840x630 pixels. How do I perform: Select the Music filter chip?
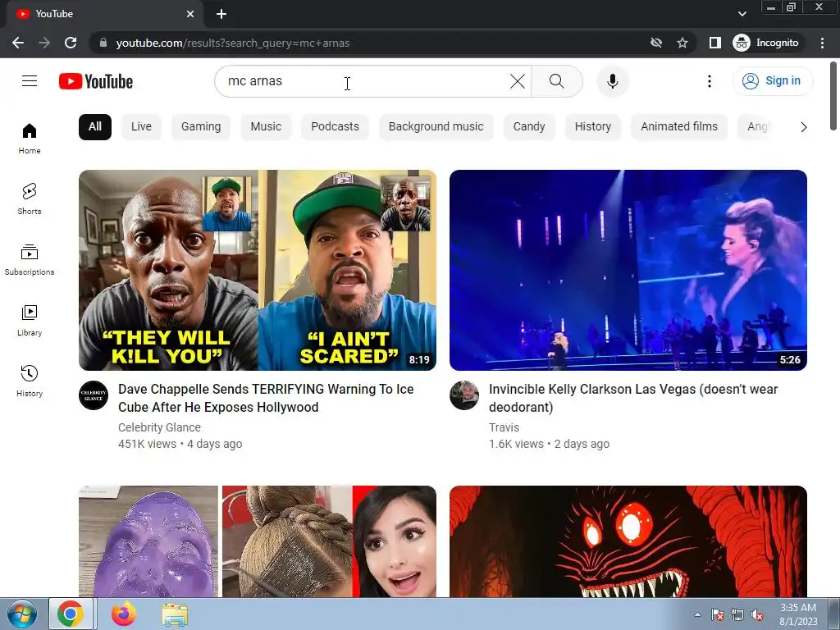click(x=266, y=127)
